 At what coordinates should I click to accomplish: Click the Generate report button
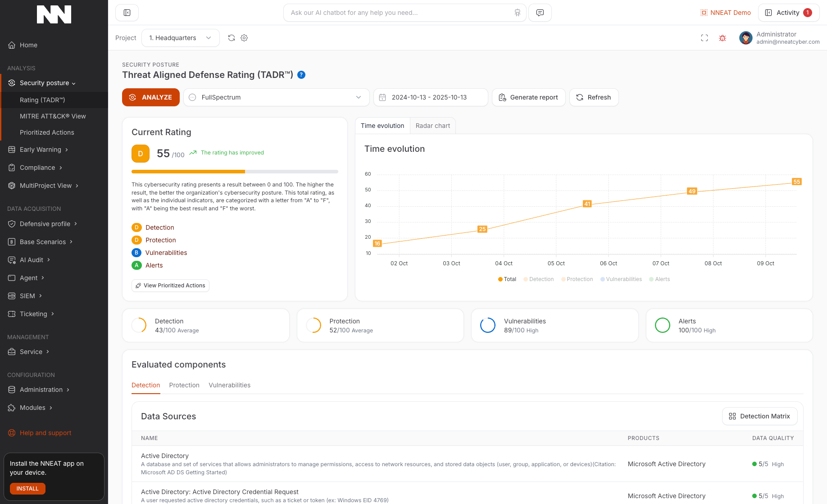click(x=528, y=97)
